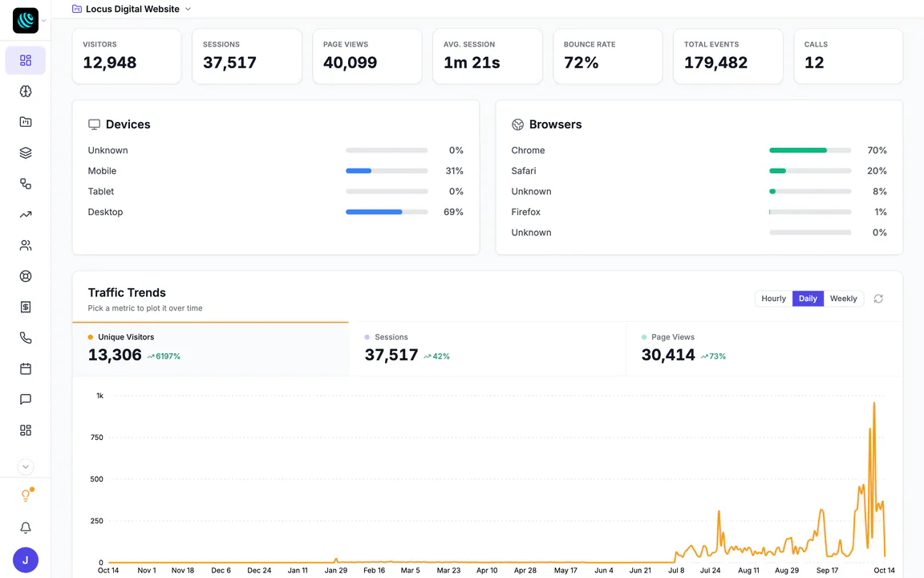Image resolution: width=924 pixels, height=578 pixels.
Task: Click the monitor icon beside Devices
Action: (95, 124)
